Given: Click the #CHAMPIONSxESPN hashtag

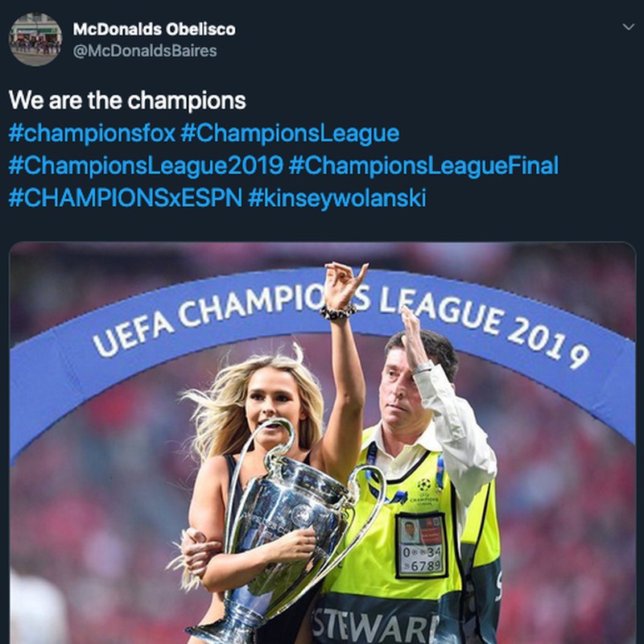Looking at the screenshot, I should [125, 198].
